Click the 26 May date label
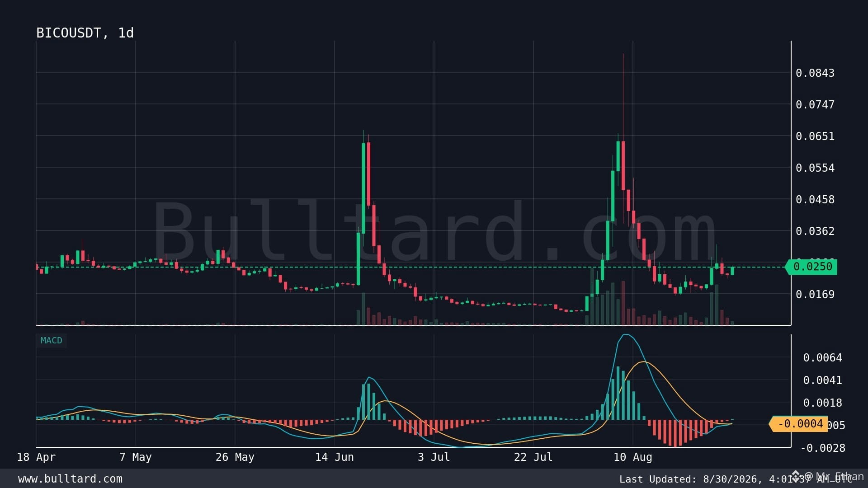Screen dimensions: 868x488 [x=235, y=457]
